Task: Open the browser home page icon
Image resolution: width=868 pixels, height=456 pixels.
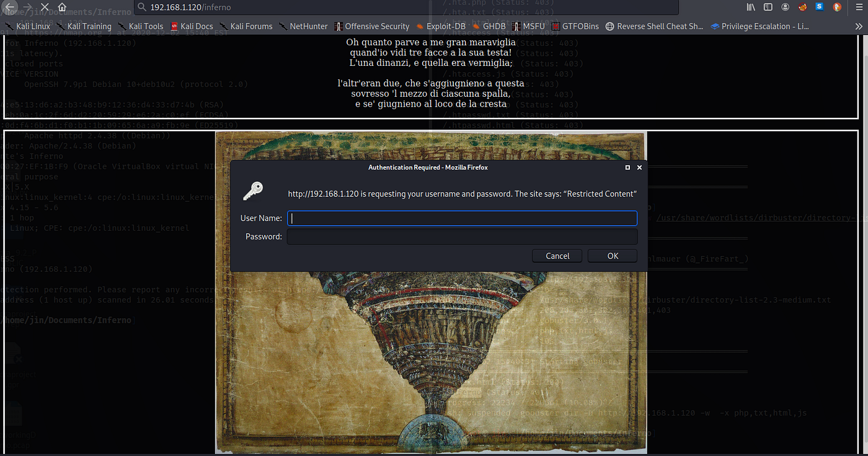Action: [x=63, y=7]
